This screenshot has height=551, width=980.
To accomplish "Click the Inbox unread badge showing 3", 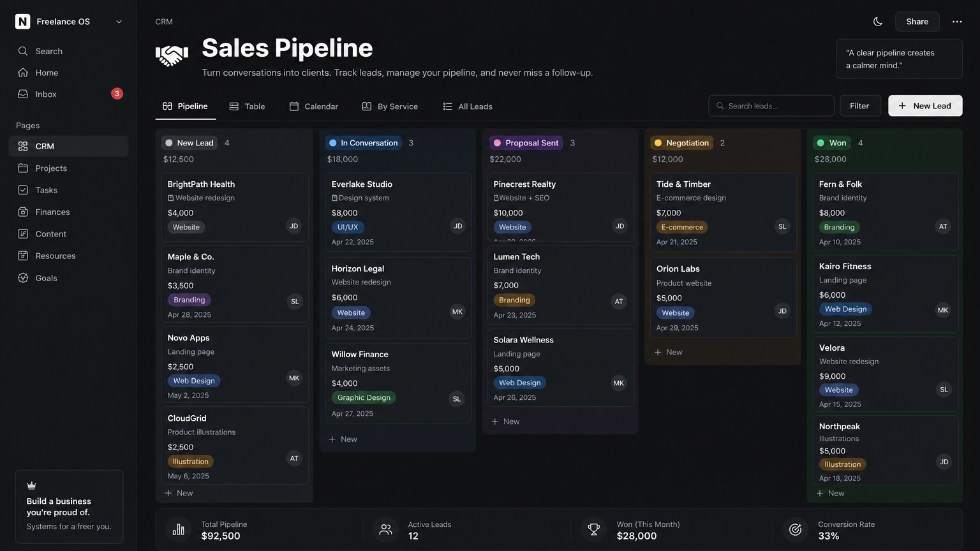I will [117, 94].
